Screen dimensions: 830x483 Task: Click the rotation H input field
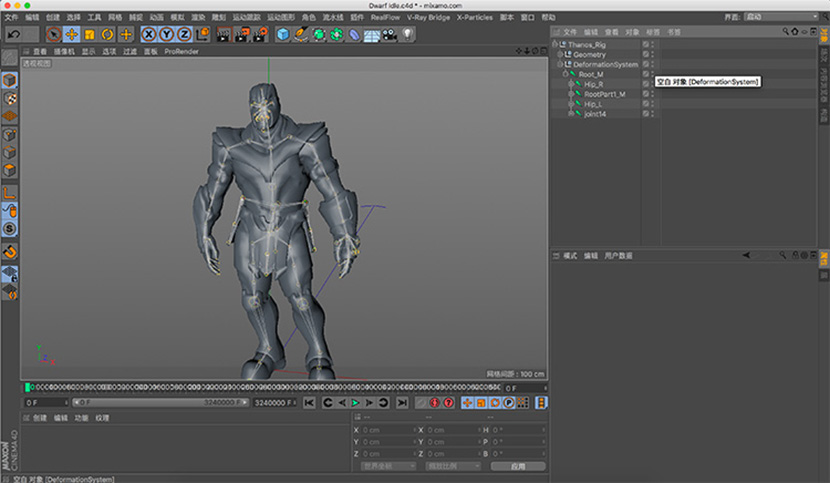coord(518,430)
